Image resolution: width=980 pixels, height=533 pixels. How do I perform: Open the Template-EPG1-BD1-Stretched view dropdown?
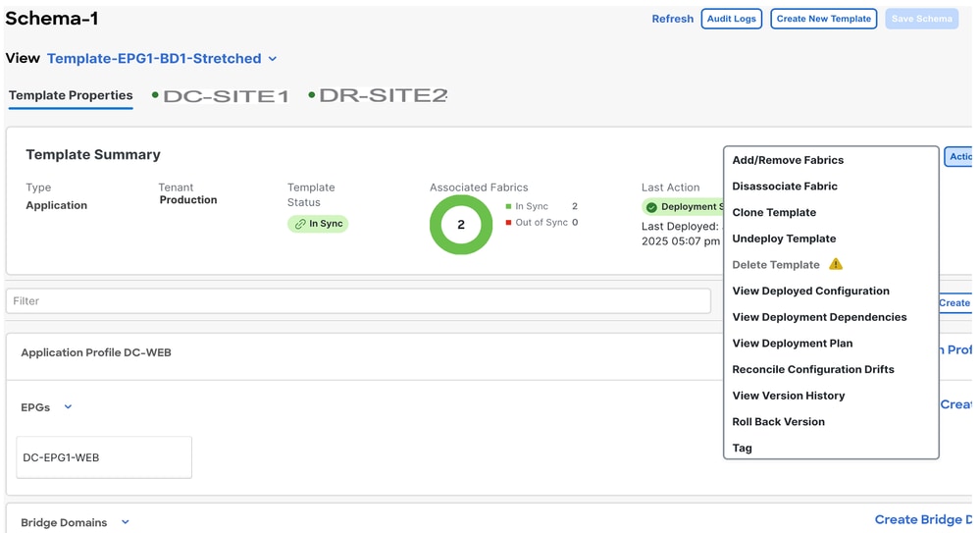tap(162, 58)
